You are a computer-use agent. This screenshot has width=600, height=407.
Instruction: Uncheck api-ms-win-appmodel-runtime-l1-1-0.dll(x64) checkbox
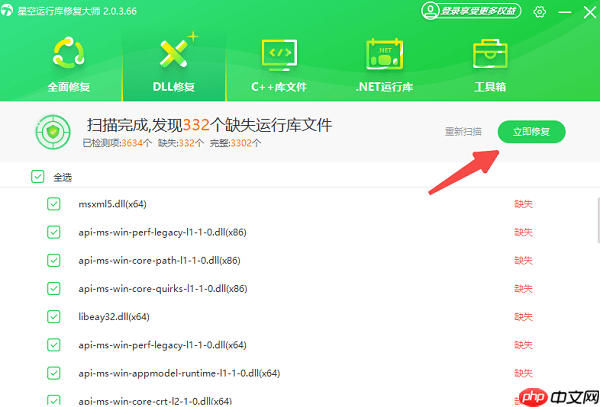pyautogui.click(x=54, y=373)
